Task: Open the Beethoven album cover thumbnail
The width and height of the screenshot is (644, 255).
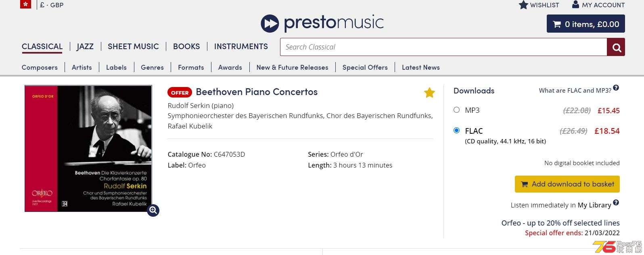Action: (x=88, y=148)
